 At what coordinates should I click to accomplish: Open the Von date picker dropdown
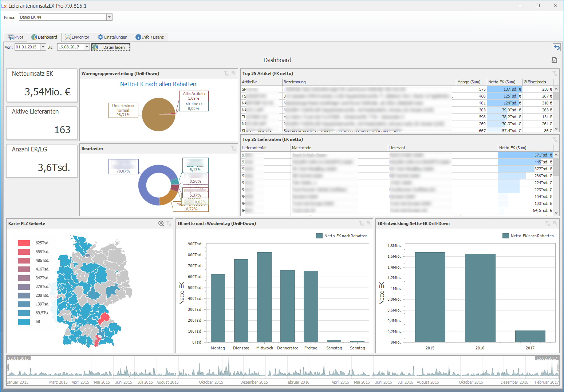coord(43,47)
